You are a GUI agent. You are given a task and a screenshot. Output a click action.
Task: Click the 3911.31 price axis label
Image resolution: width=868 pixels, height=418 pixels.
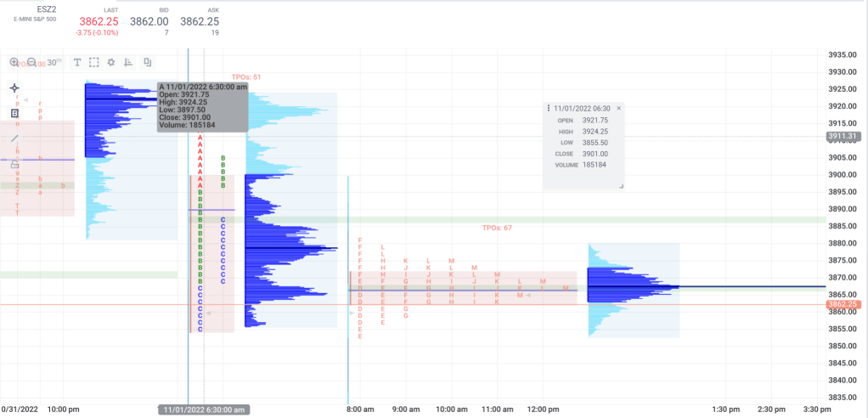point(843,136)
